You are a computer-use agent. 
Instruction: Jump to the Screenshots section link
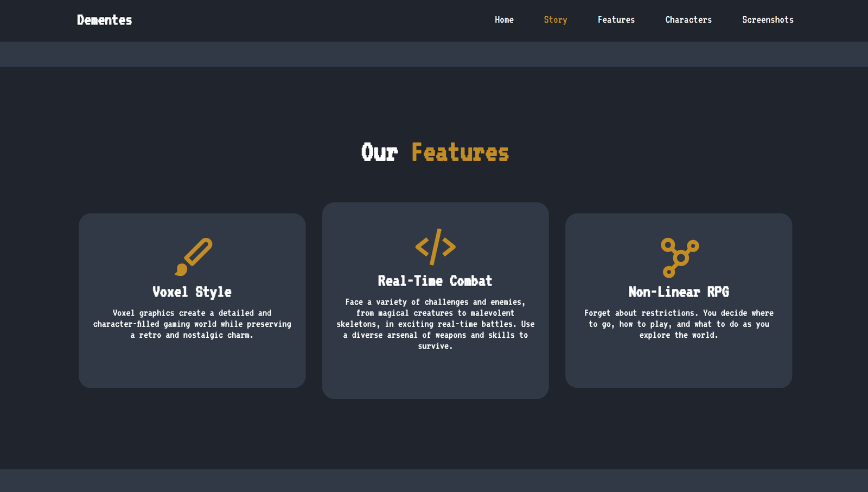click(x=768, y=20)
